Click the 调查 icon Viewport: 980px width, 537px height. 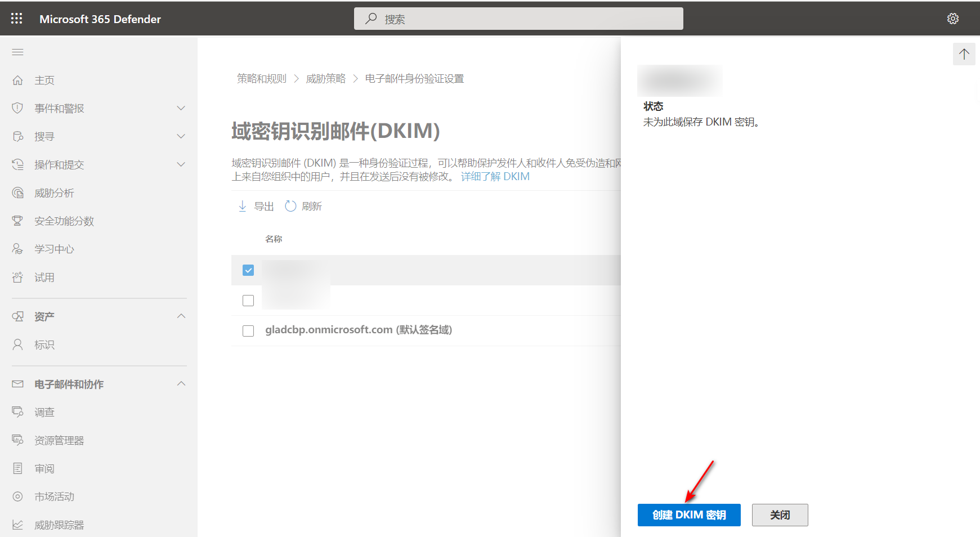(17, 412)
